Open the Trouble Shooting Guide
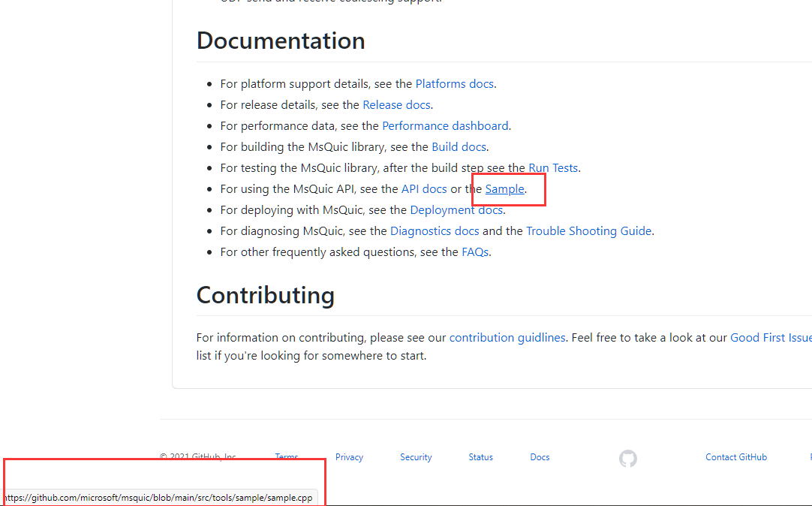 pos(588,230)
